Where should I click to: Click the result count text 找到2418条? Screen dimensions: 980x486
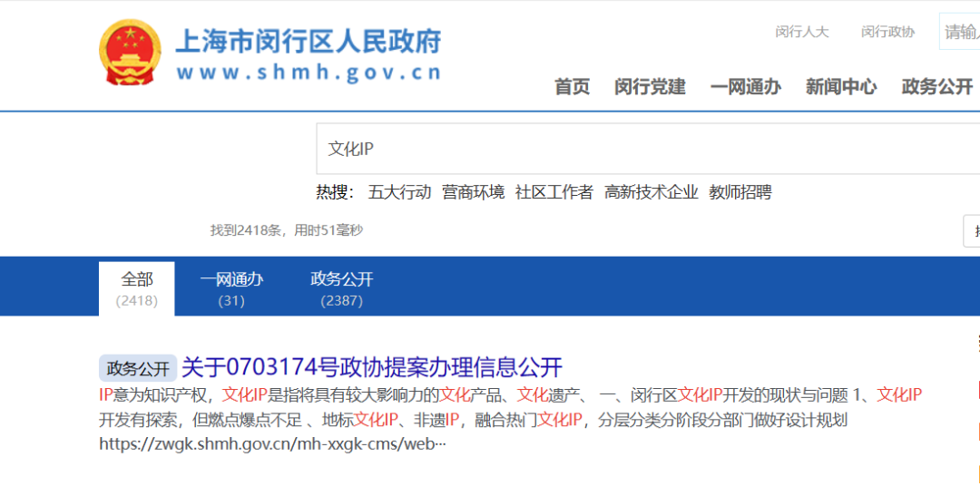[x=247, y=230]
